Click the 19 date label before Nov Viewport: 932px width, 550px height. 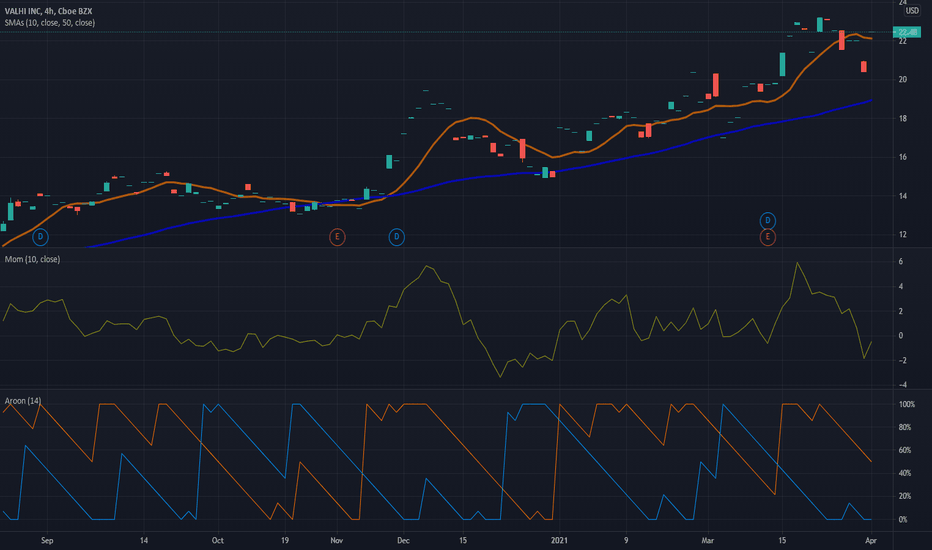[285, 540]
